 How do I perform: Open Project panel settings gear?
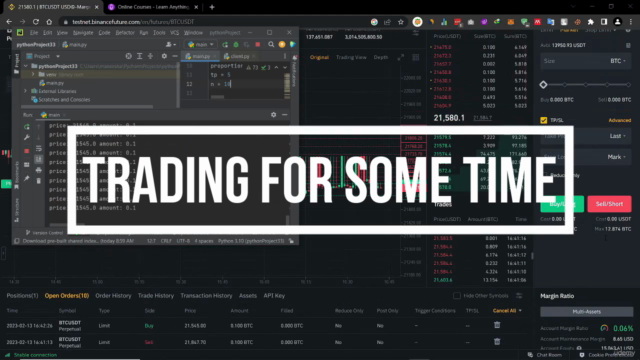(164, 56)
